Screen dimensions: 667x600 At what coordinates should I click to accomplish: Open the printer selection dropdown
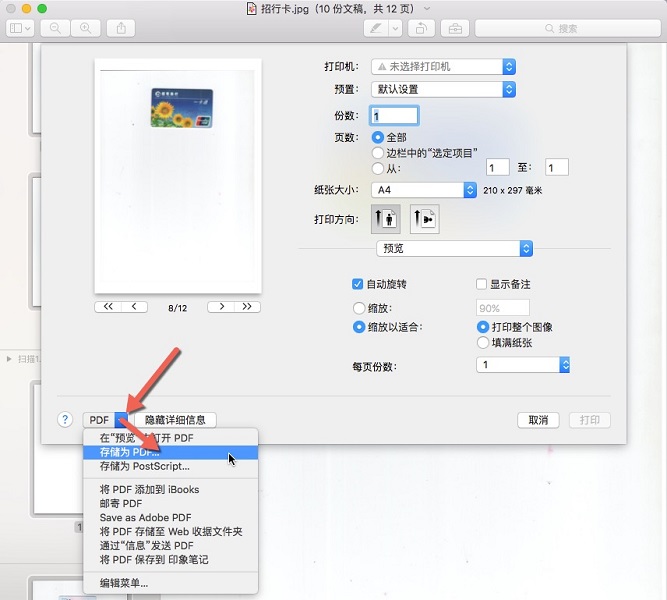[x=443, y=66]
